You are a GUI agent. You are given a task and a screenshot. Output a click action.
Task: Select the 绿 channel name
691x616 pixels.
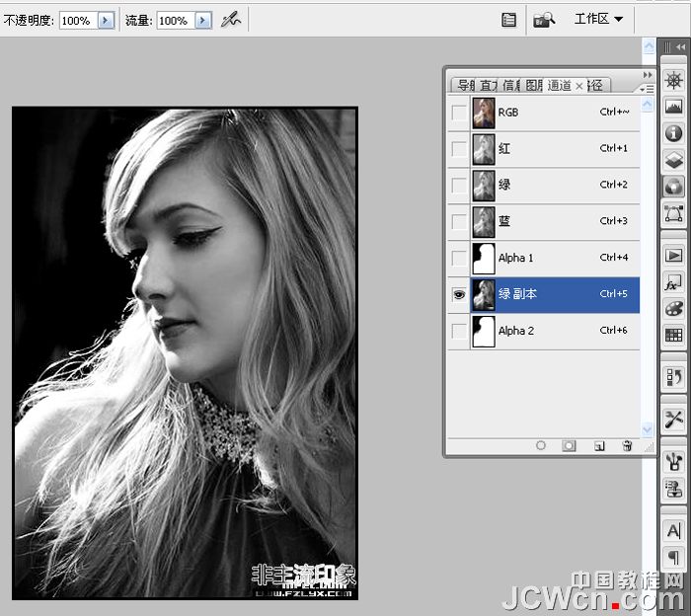[504, 185]
